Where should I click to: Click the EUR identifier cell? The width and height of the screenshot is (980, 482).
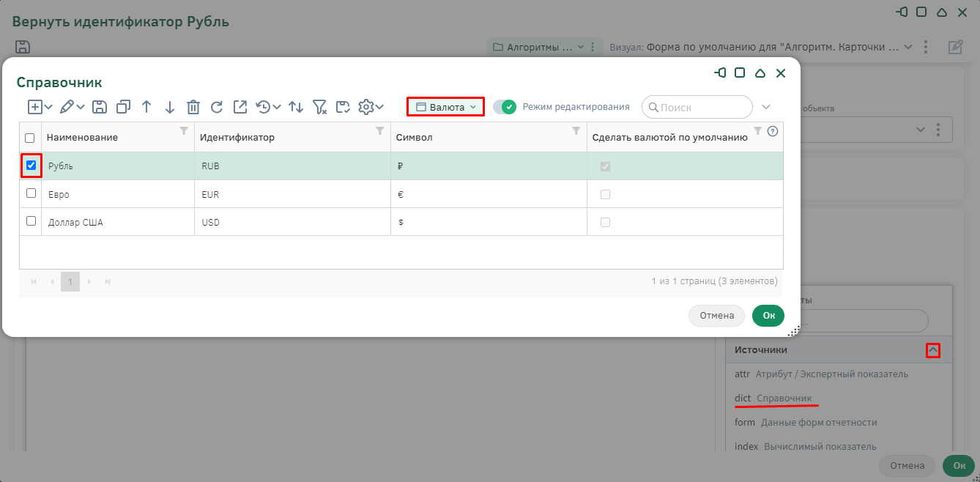(x=292, y=194)
